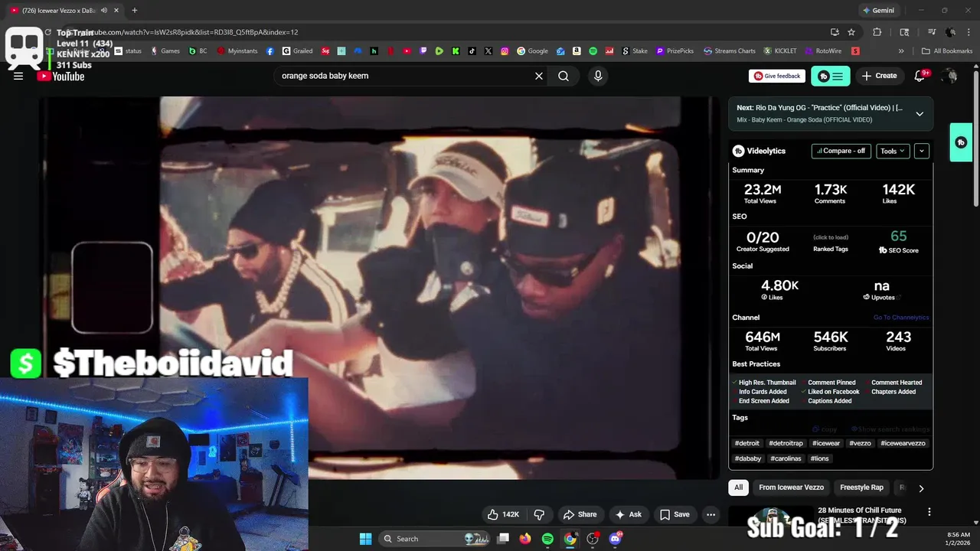This screenshot has height=551, width=980.
Task: Open a new Chrome tab
Action: [x=135, y=11]
